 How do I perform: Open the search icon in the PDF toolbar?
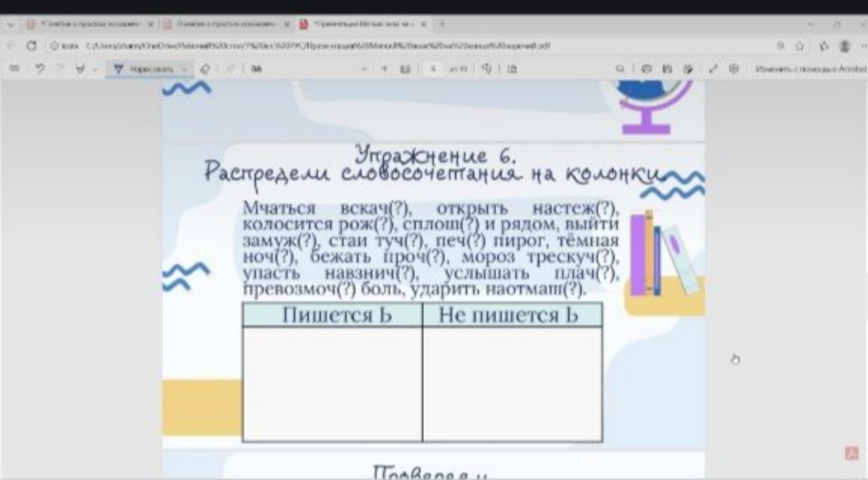(x=620, y=69)
